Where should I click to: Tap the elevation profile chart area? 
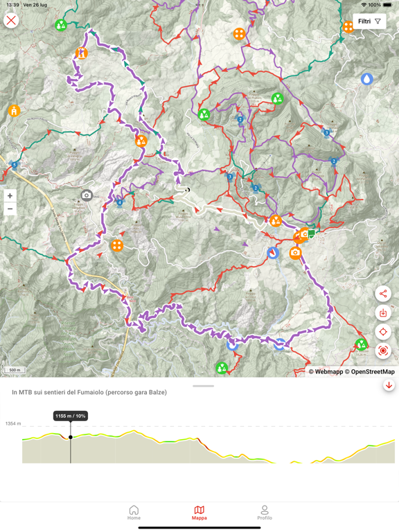click(x=209, y=445)
